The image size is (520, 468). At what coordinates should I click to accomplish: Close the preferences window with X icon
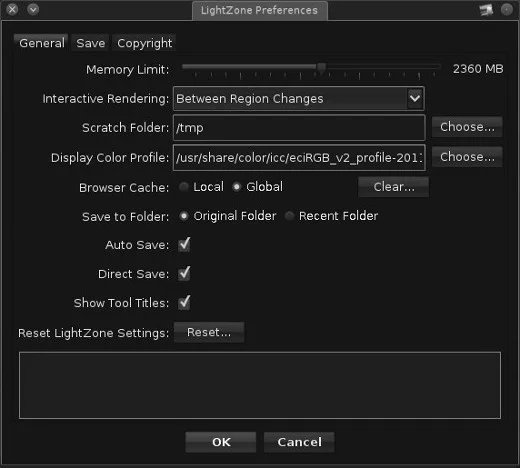[12, 9]
